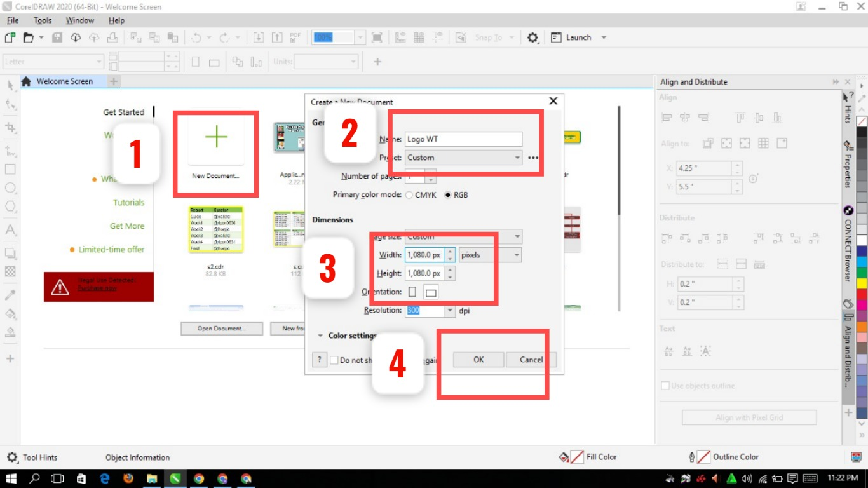Screen dimensions: 868x488
Task: Select the RGB primary color mode
Action: pyautogui.click(x=448, y=195)
